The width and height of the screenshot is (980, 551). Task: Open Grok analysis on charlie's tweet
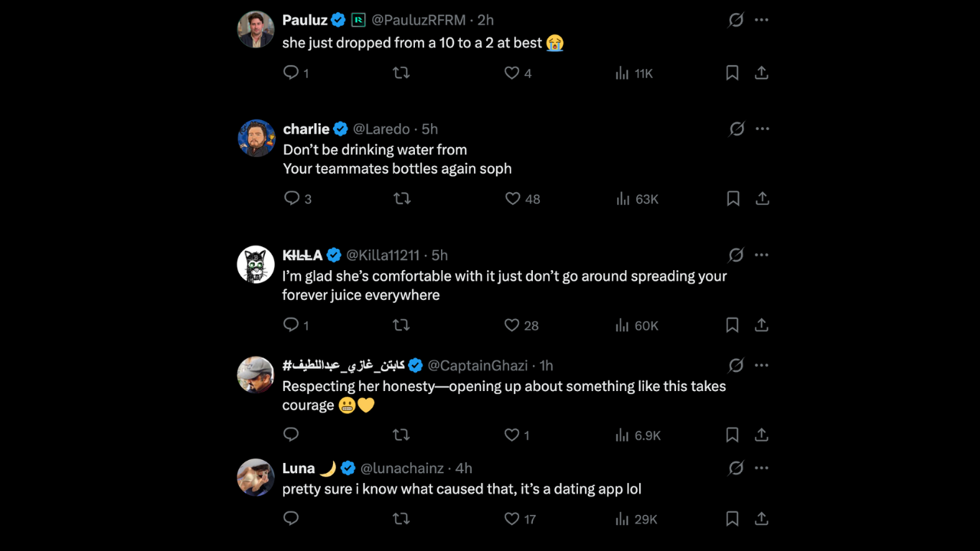point(737,129)
